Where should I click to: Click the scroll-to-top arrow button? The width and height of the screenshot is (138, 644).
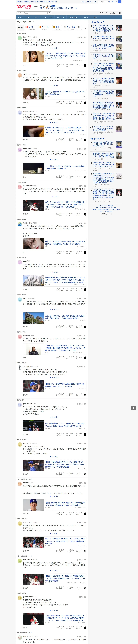pos(133,408)
